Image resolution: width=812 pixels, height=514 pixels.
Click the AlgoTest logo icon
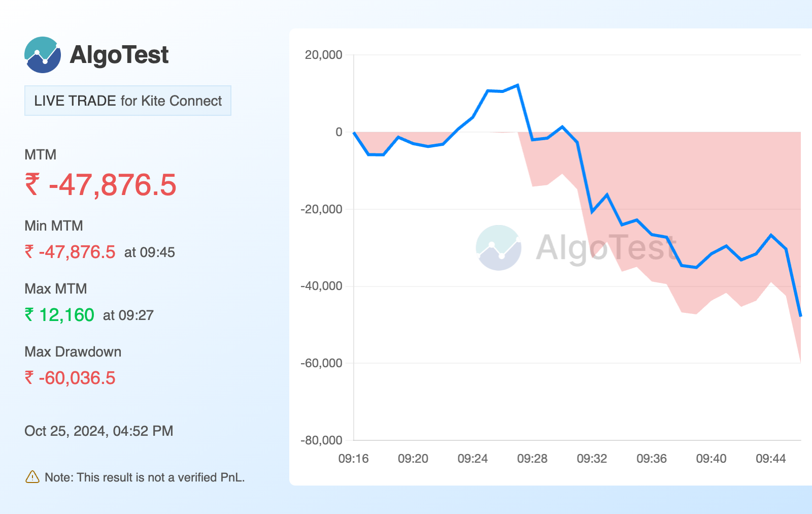[43, 55]
